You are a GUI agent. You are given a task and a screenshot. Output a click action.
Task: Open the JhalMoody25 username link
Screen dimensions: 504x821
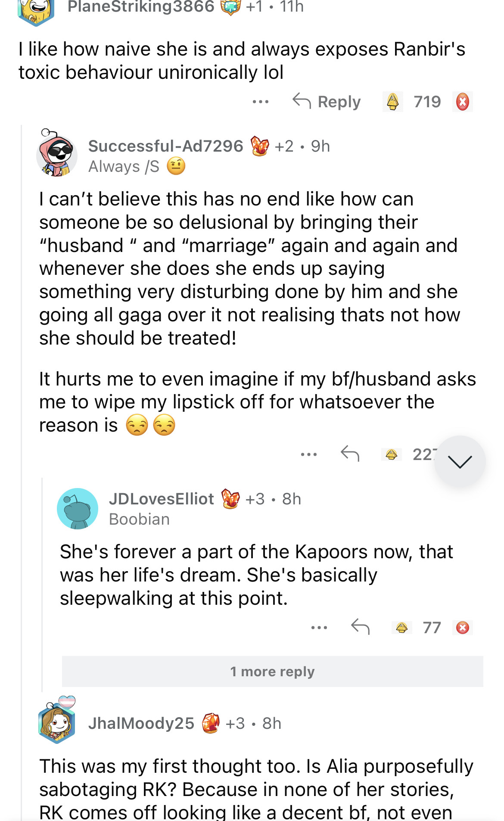click(141, 723)
